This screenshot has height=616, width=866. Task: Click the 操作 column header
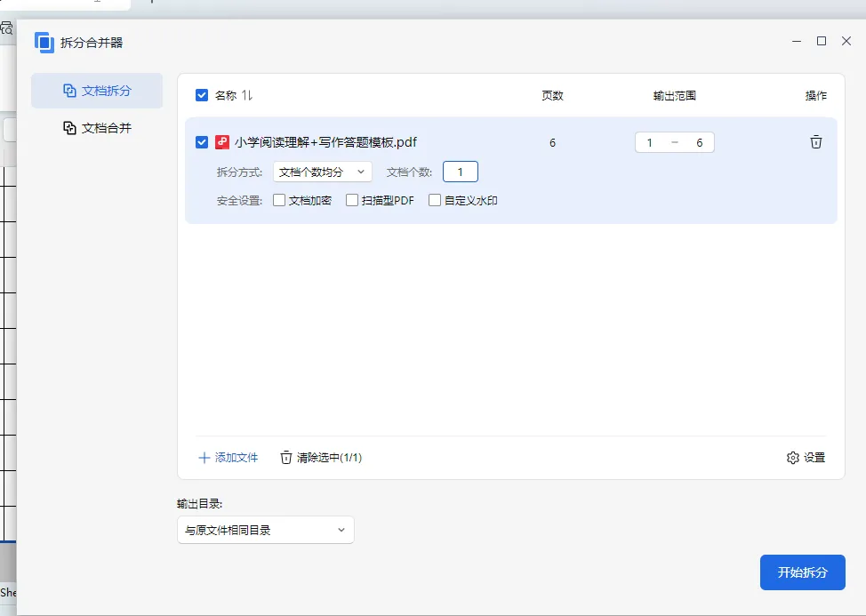coord(815,95)
